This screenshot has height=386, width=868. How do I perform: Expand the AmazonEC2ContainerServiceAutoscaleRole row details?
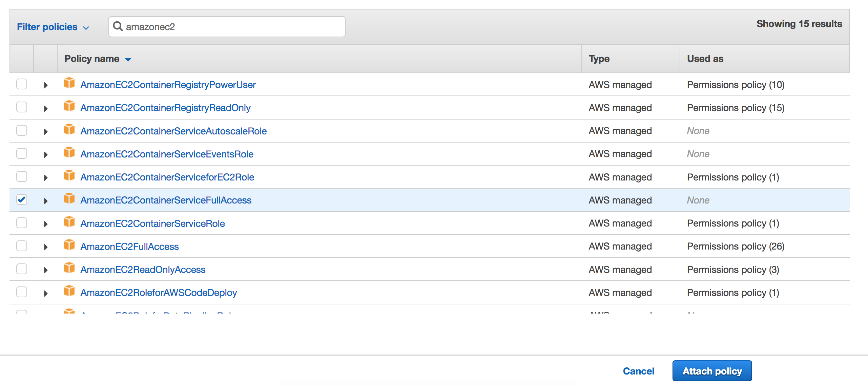tap(46, 132)
